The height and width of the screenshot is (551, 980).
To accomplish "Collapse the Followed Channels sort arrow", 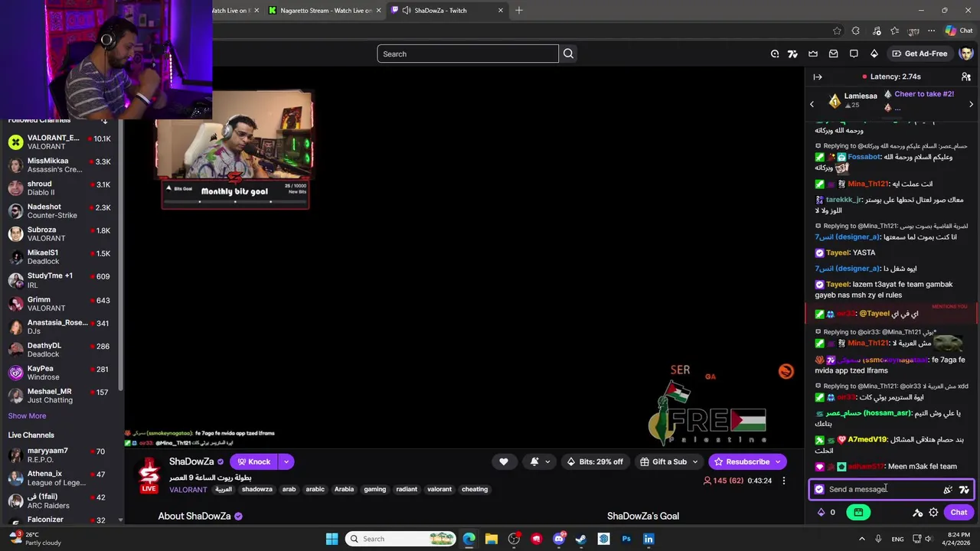I will [104, 120].
